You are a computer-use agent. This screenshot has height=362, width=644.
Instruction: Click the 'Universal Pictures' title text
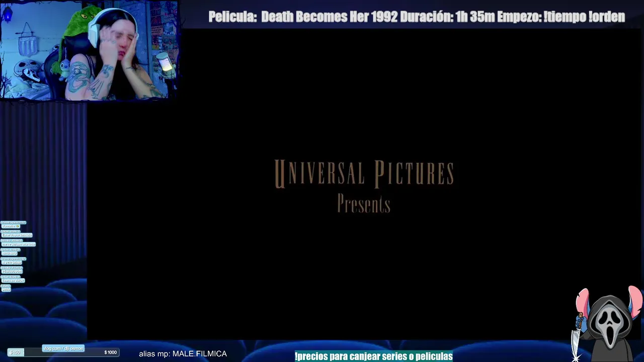[x=364, y=174]
